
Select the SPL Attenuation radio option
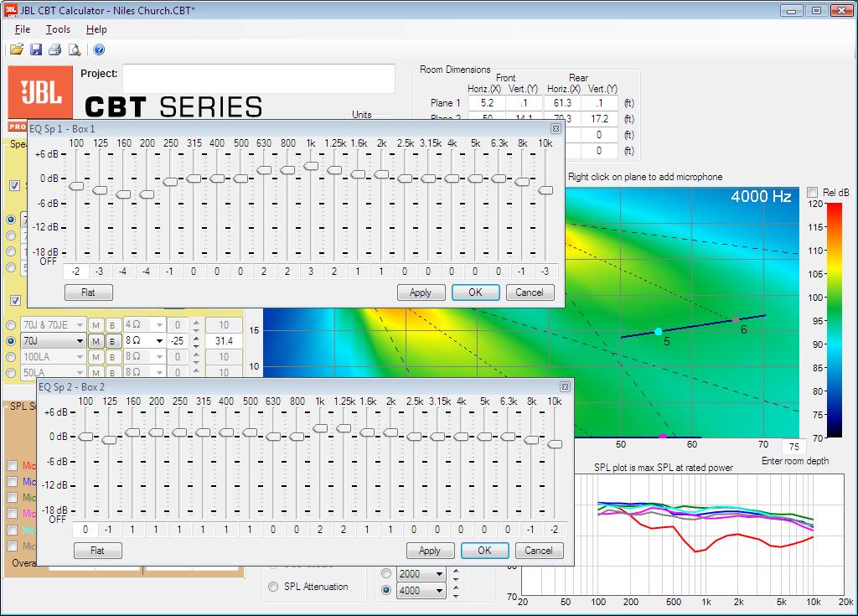273,587
